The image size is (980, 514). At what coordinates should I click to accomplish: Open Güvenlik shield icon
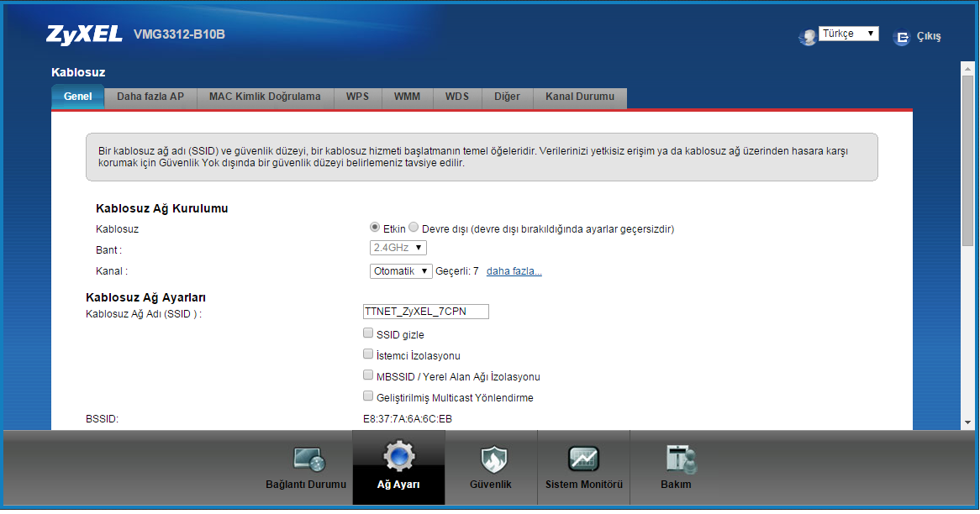click(493, 459)
